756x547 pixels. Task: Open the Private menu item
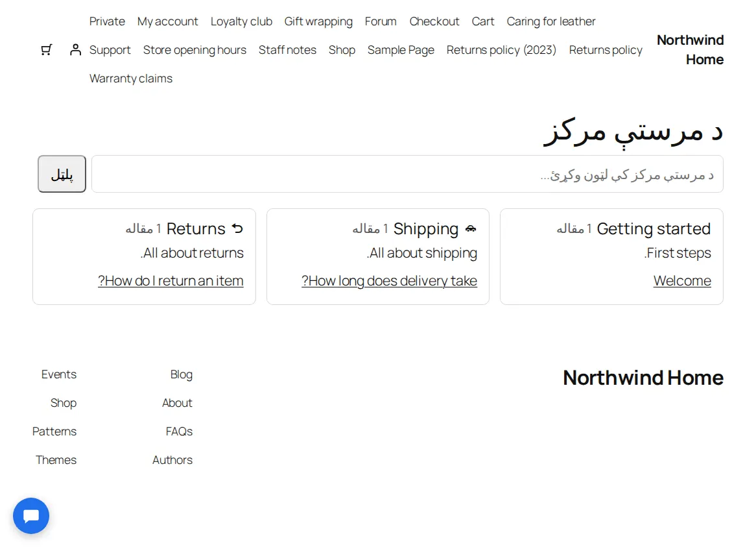click(107, 21)
